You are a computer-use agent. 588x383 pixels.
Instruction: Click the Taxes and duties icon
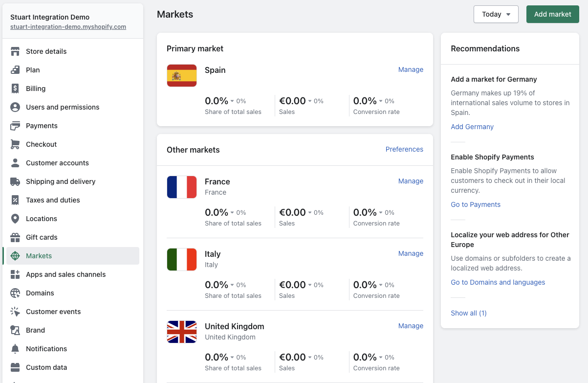[15, 200]
